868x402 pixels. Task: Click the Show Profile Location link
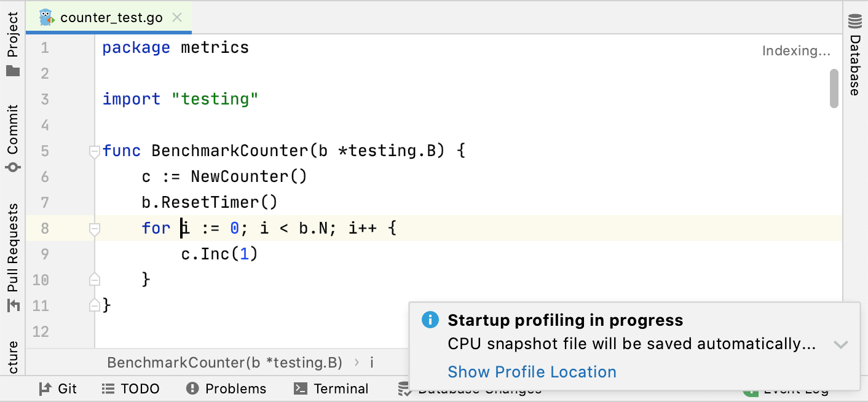(532, 372)
